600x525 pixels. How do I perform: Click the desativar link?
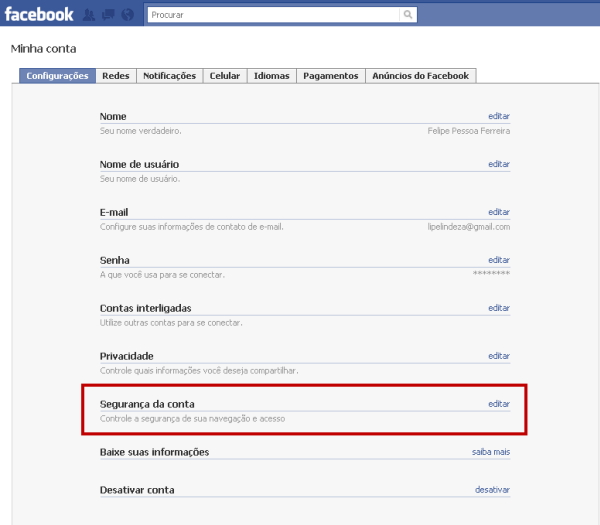point(492,489)
